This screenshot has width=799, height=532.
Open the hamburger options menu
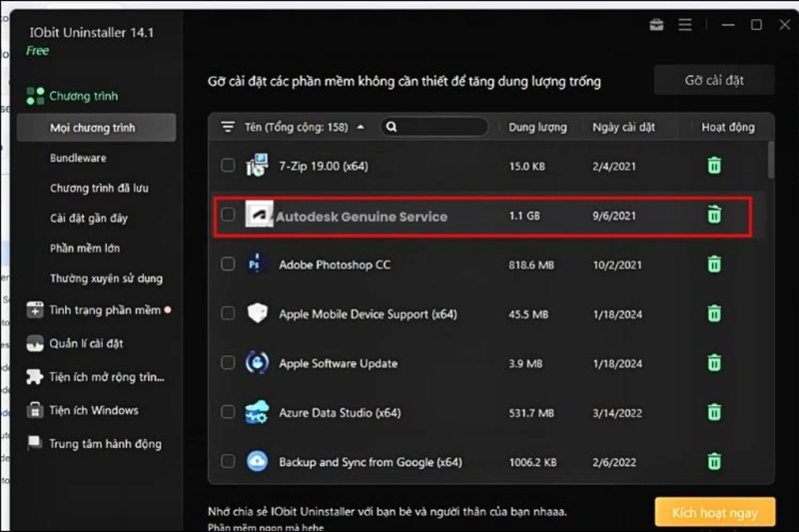685,24
